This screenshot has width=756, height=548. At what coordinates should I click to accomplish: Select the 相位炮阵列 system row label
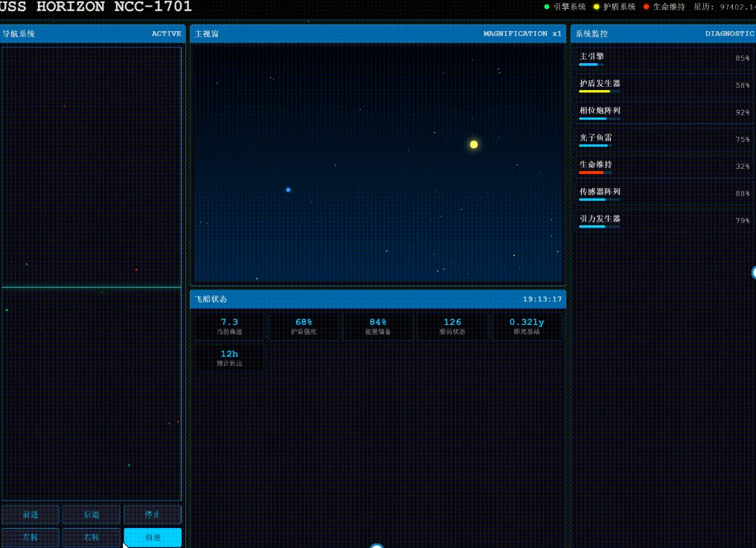[600, 110]
